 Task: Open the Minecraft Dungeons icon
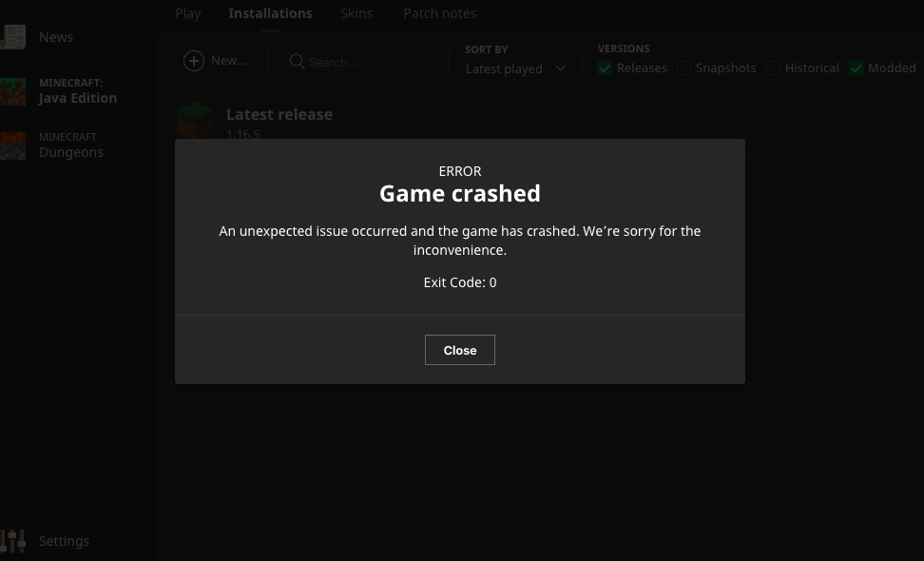click(12, 145)
